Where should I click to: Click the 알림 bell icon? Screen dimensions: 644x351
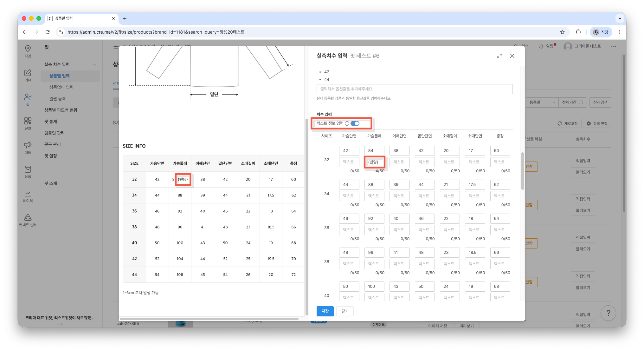point(541,46)
